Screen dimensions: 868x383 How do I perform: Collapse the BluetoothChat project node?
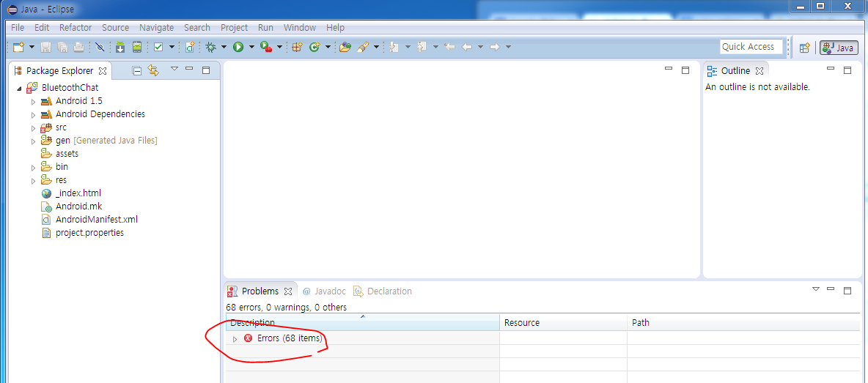(x=19, y=88)
